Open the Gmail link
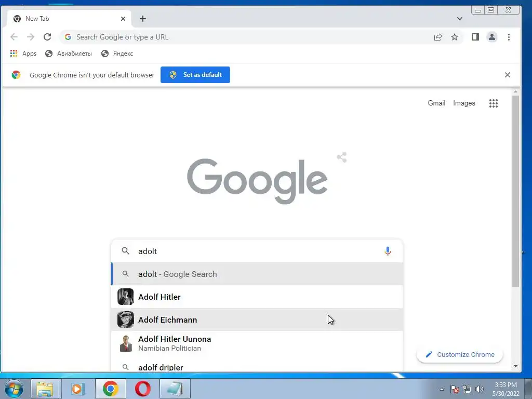This screenshot has height=399, width=532. point(436,103)
